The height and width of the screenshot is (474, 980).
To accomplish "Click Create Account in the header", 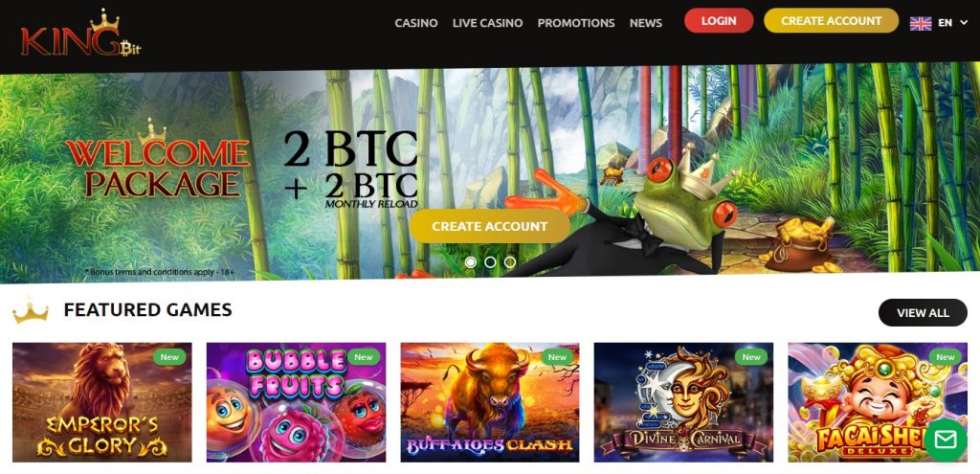I will [832, 21].
